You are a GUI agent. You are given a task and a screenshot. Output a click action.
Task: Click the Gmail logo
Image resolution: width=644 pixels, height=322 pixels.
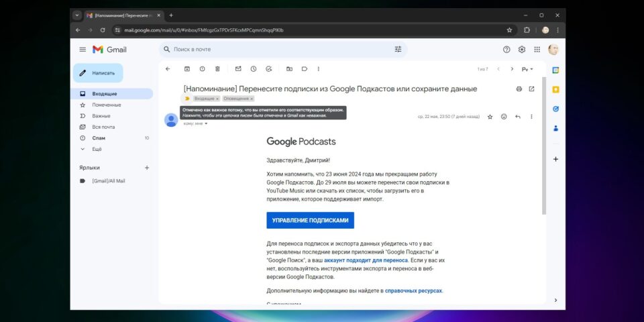click(x=109, y=49)
